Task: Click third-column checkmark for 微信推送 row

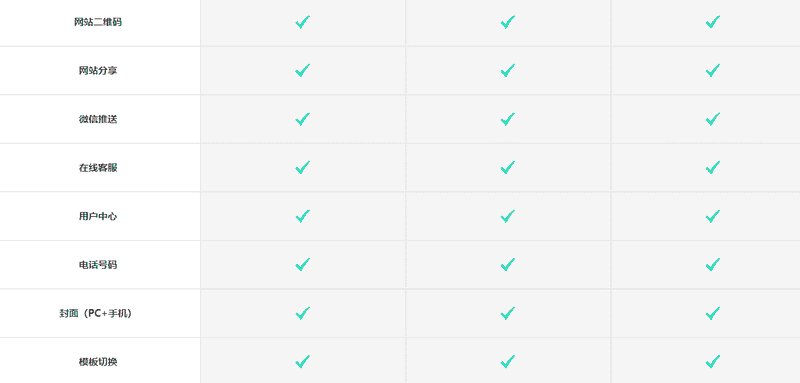Action: click(713, 119)
